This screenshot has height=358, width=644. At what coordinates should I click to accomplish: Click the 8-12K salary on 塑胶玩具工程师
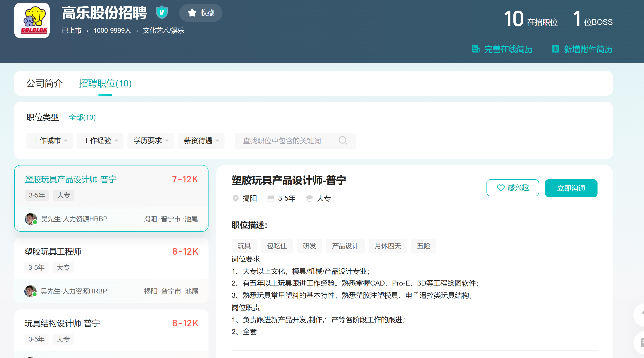(185, 251)
